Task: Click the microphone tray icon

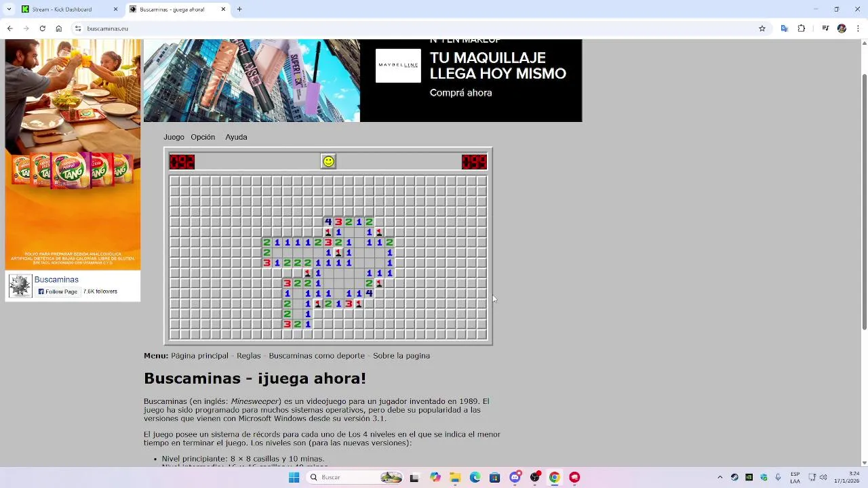Action: point(779,477)
